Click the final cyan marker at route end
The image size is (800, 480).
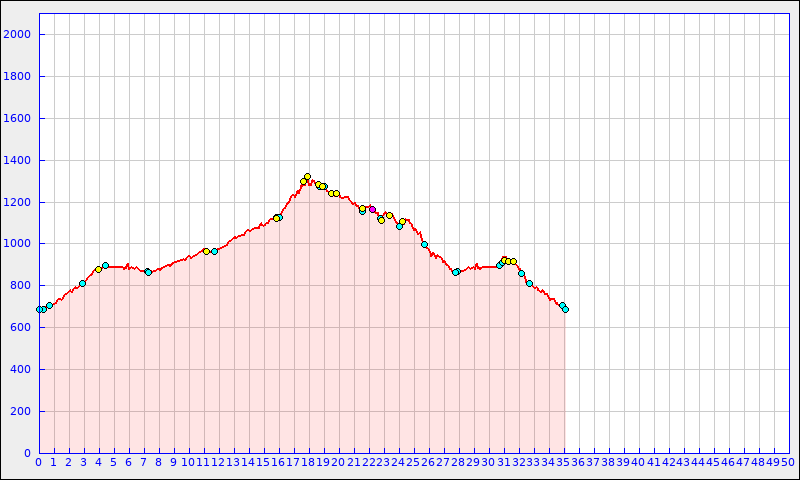(x=565, y=310)
